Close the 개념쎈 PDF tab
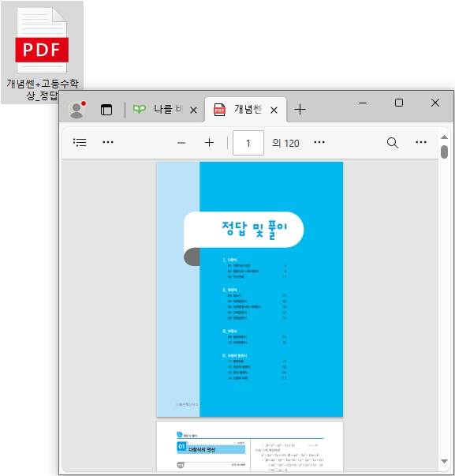 coord(274,110)
